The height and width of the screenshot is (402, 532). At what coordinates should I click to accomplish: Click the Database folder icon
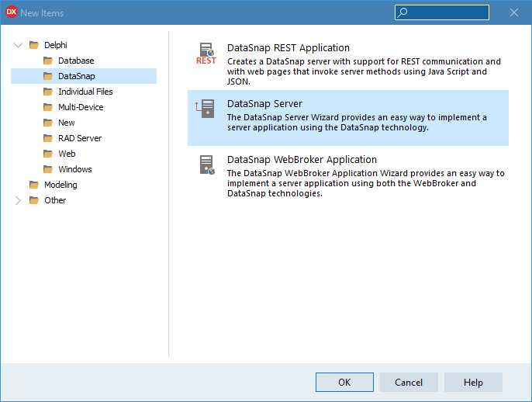point(48,61)
